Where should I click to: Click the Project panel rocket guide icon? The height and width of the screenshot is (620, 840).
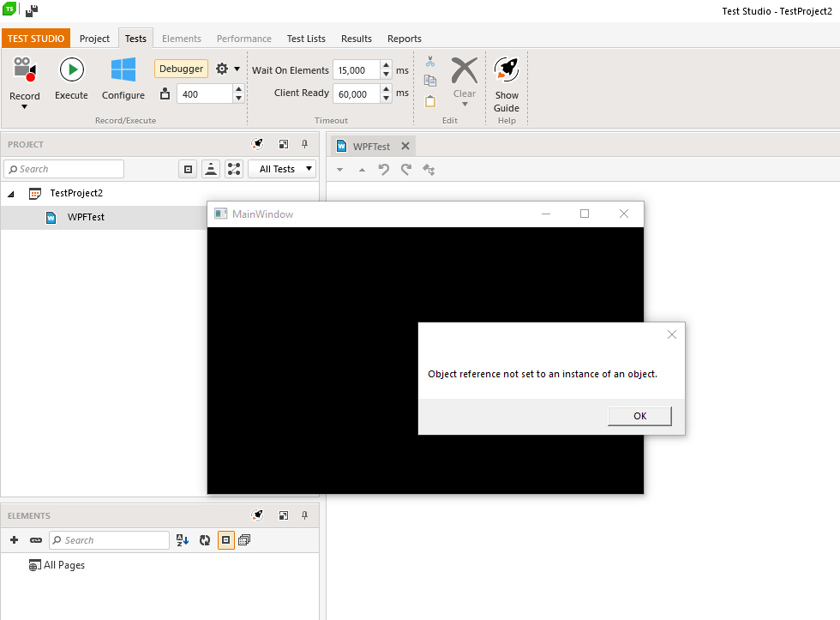[x=258, y=143]
